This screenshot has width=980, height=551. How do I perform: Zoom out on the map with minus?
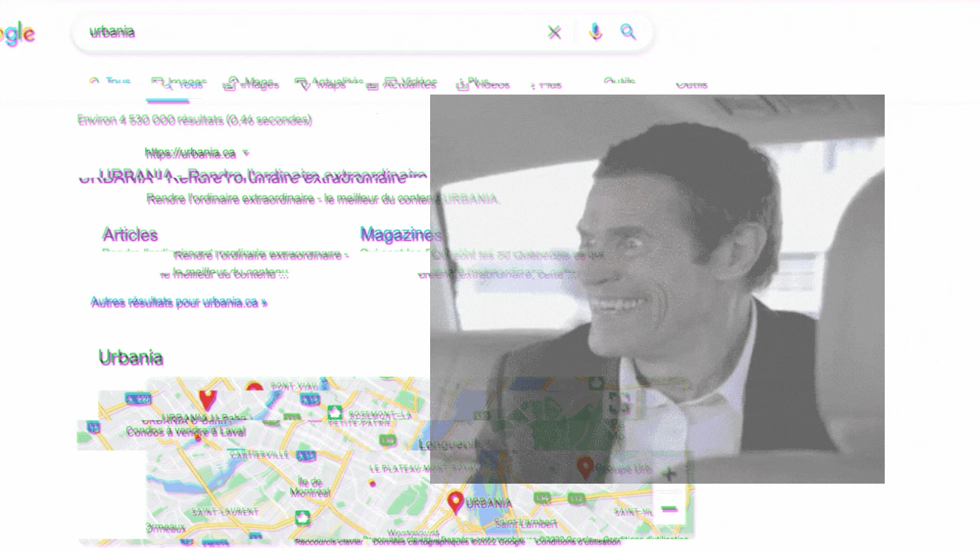(669, 508)
